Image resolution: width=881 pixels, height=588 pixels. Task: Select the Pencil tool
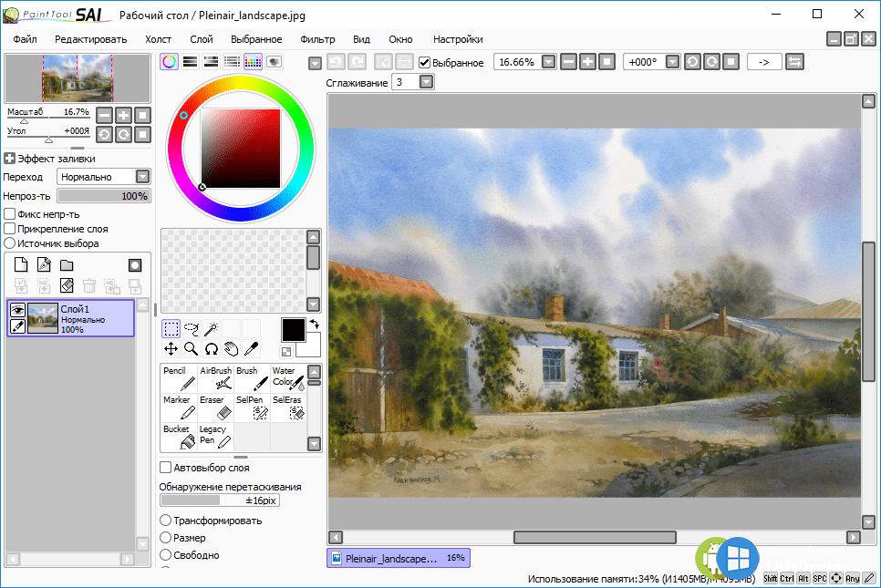coord(179,378)
